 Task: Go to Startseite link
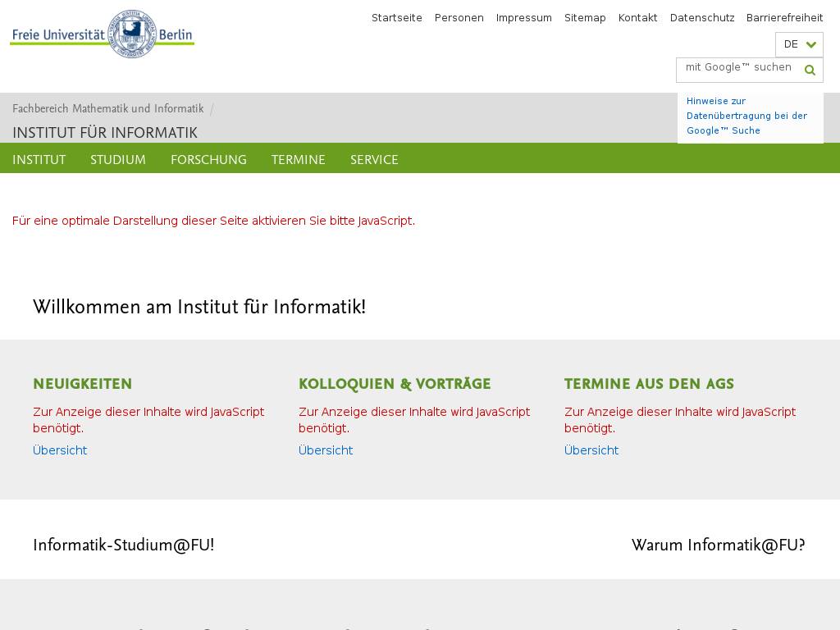coord(396,18)
